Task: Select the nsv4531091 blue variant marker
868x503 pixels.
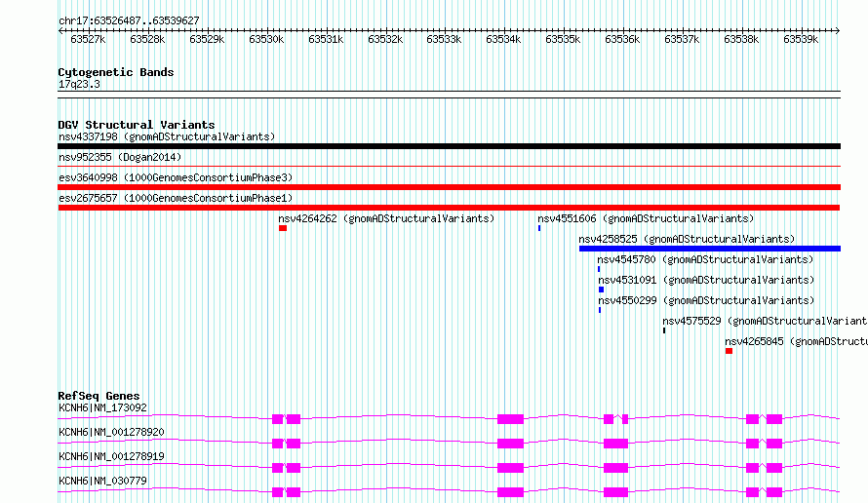Action: coord(601,290)
